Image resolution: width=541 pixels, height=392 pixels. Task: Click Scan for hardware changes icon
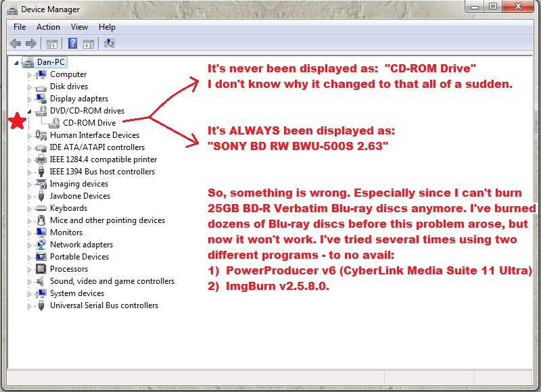(x=110, y=43)
